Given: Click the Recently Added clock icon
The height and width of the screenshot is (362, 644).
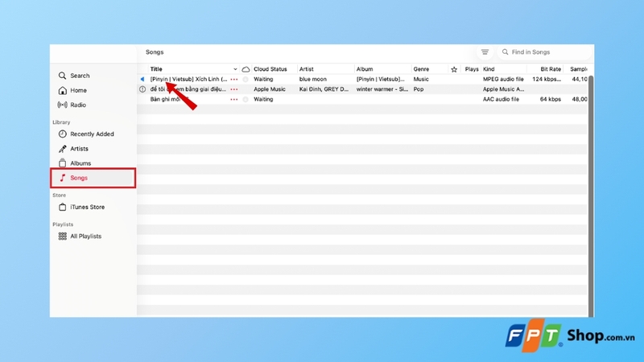Looking at the screenshot, I should (62, 134).
